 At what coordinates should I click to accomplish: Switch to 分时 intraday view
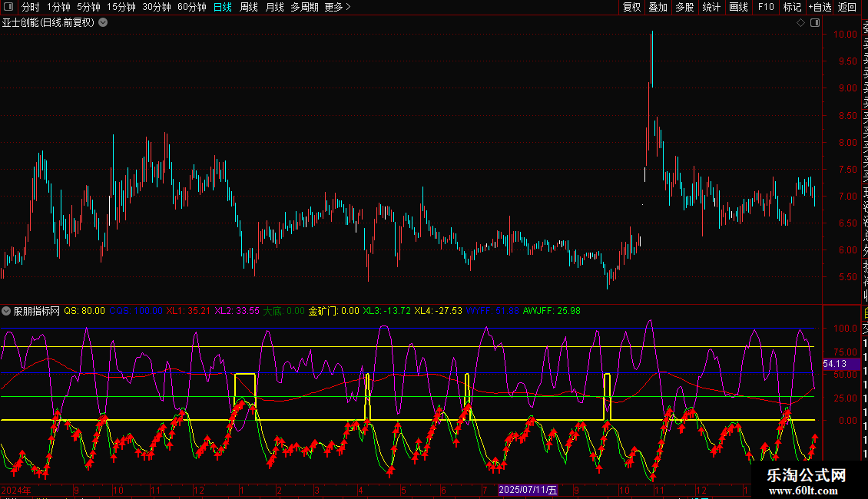30,7
